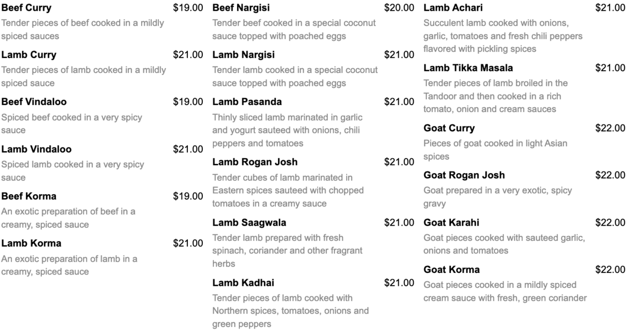Select Lamb Nargisi dish title
This screenshot has height=334, width=644.
click(x=244, y=55)
